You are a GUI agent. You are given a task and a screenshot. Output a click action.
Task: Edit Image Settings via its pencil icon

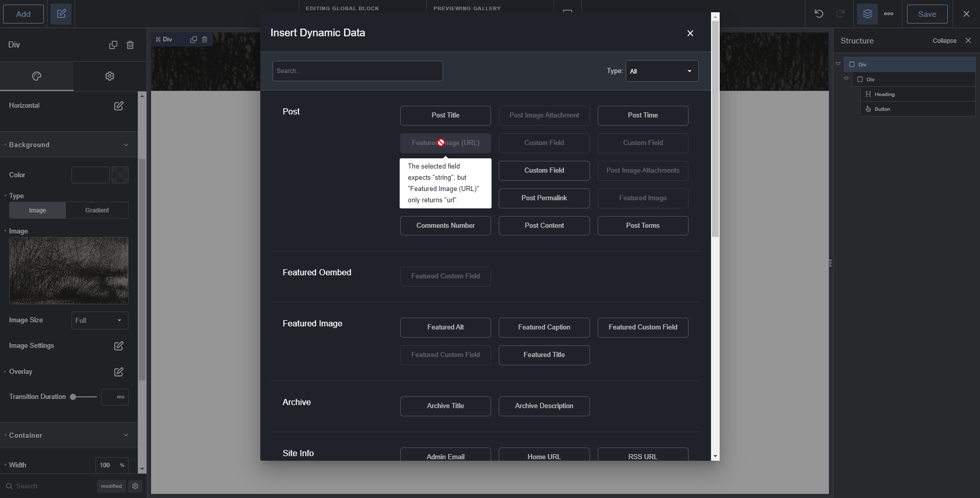[118, 346]
